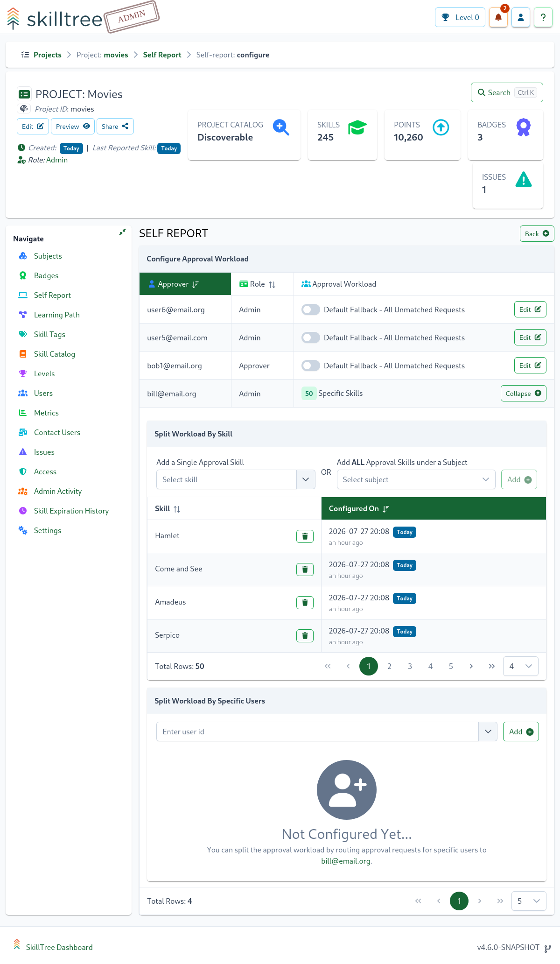Delete the Come and See skill
560x964 pixels.
tap(305, 570)
